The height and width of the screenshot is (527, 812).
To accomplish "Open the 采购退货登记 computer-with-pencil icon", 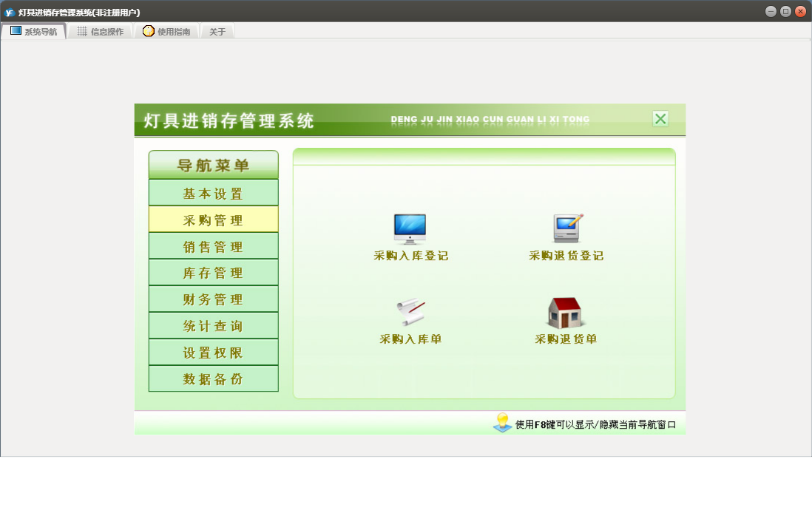I will [x=567, y=228].
